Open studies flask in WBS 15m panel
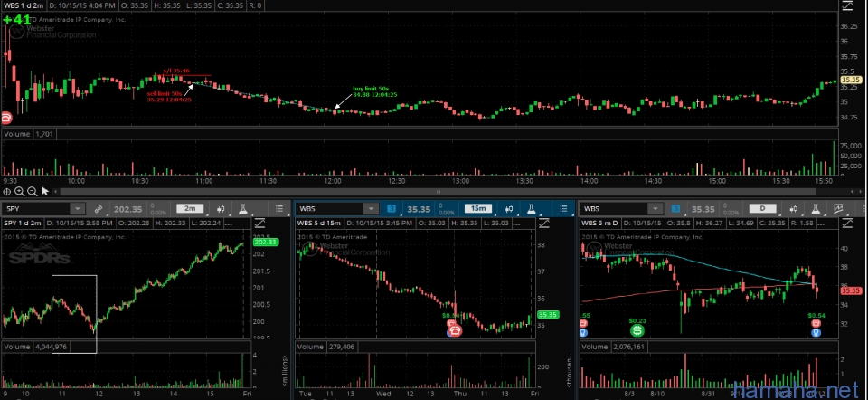The height and width of the screenshot is (400, 868). click(531, 209)
